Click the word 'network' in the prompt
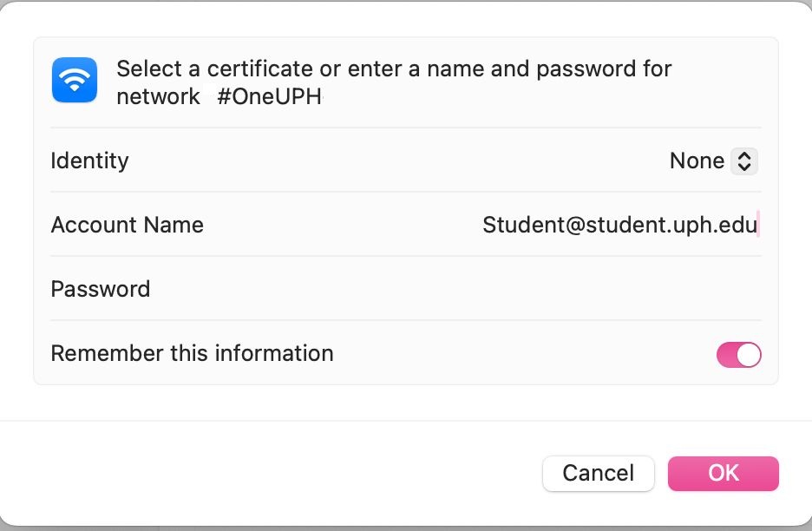This screenshot has width=812, height=531. (158, 96)
